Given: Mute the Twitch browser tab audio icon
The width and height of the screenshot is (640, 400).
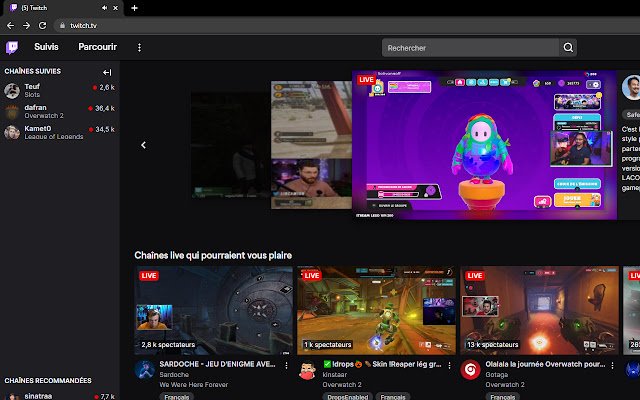Looking at the screenshot, I should (104, 8).
